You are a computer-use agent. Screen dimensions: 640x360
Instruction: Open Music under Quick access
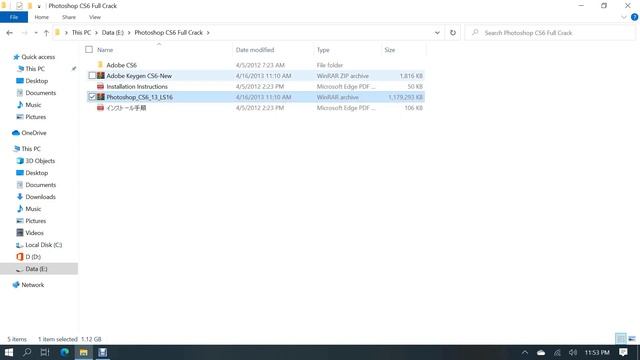coord(33,105)
